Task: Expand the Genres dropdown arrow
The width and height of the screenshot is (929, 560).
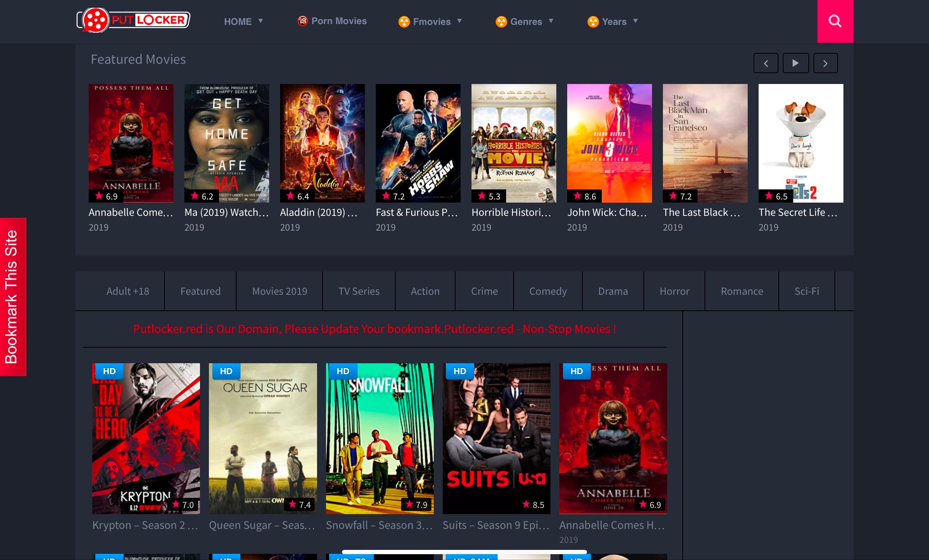Action: (x=551, y=21)
